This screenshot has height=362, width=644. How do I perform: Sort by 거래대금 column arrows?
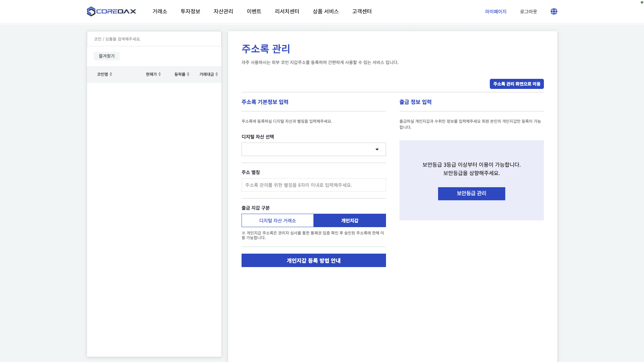click(x=217, y=74)
